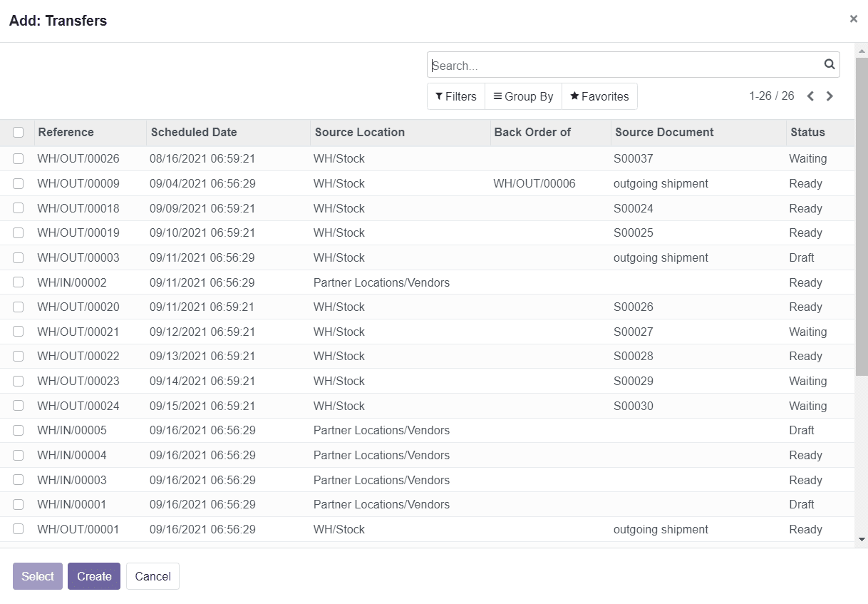Click Cancel to dismiss the dialog
The width and height of the screenshot is (868, 604).
tap(153, 575)
